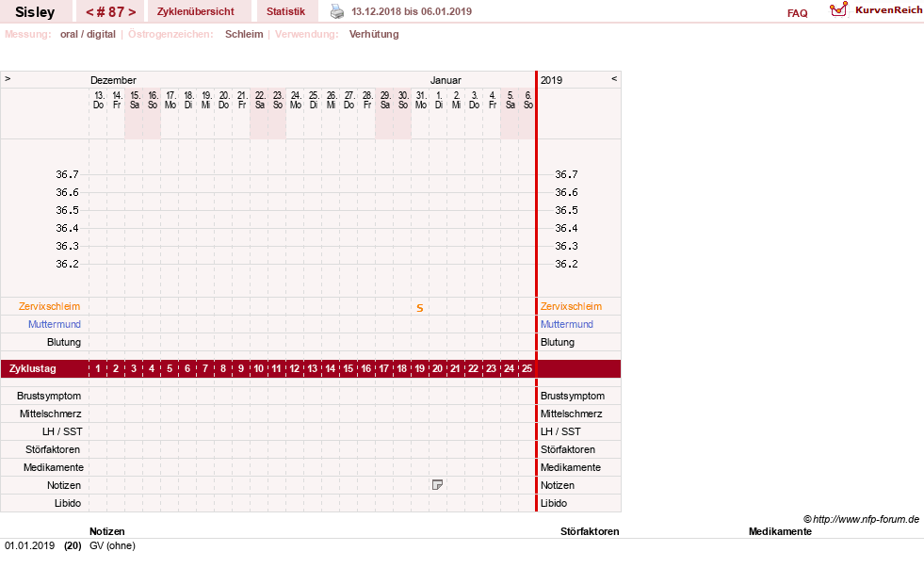Click left Störfaktoren row label
This screenshot has height=568, width=924.
coord(53,449)
